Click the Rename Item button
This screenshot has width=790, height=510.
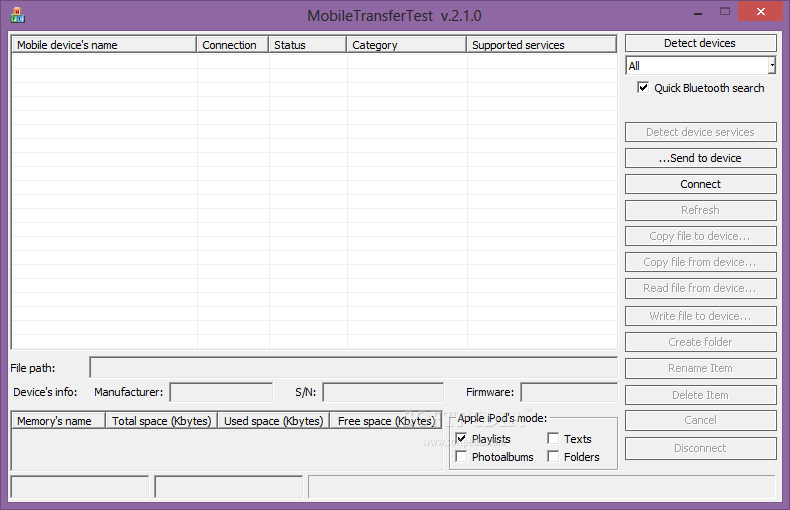click(x=700, y=368)
